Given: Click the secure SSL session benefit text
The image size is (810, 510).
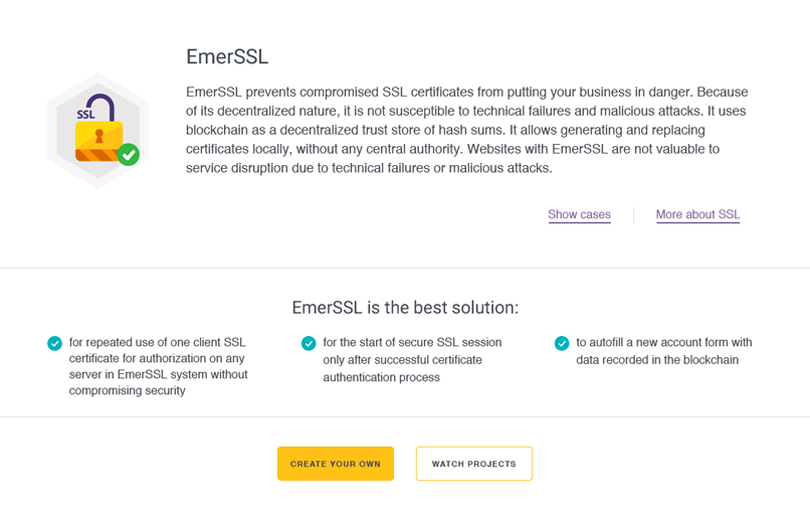Looking at the screenshot, I should click(412, 360).
